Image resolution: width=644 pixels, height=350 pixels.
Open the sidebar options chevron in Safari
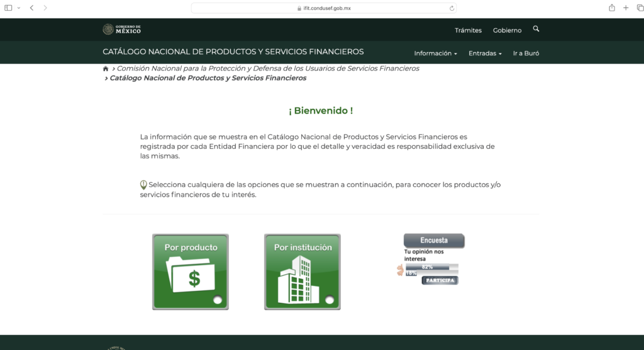(18, 8)
